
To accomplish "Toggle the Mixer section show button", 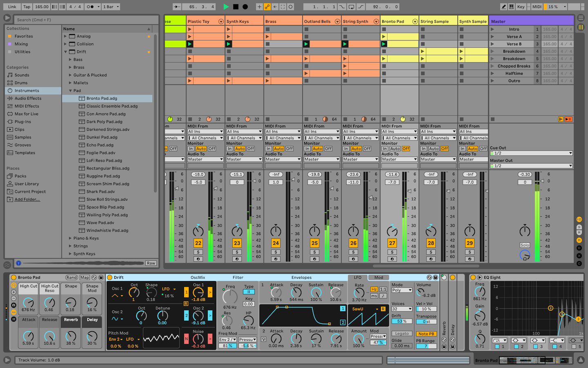I will point(579,240).
